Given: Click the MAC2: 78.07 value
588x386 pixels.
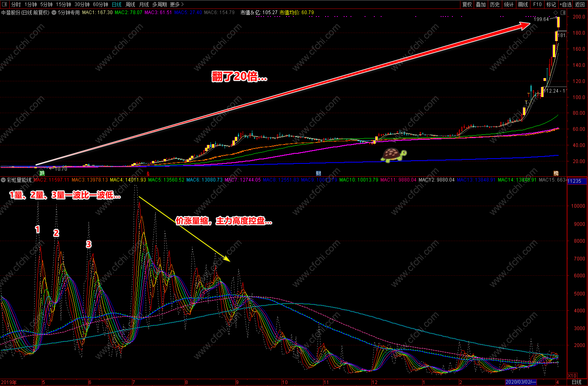Looking at the screenshot, I should pyautogui.click(x=128, y=12).
